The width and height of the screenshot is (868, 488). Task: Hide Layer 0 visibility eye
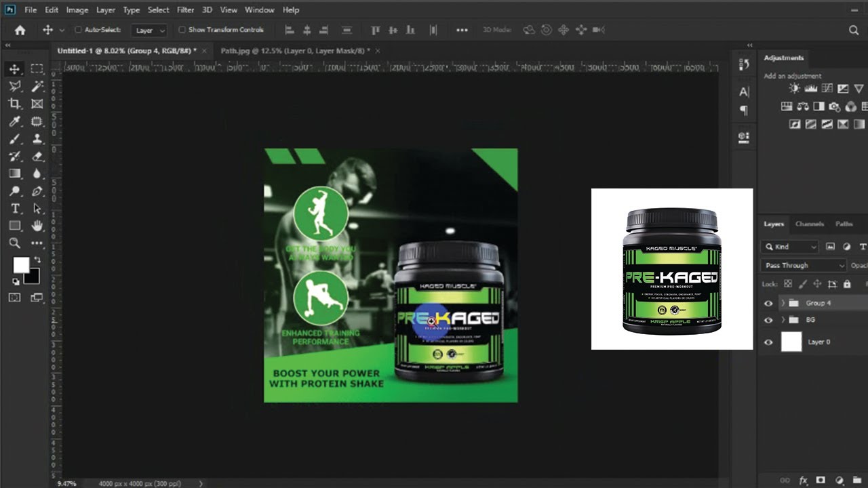pyautogui.click(x=768, y=342)
